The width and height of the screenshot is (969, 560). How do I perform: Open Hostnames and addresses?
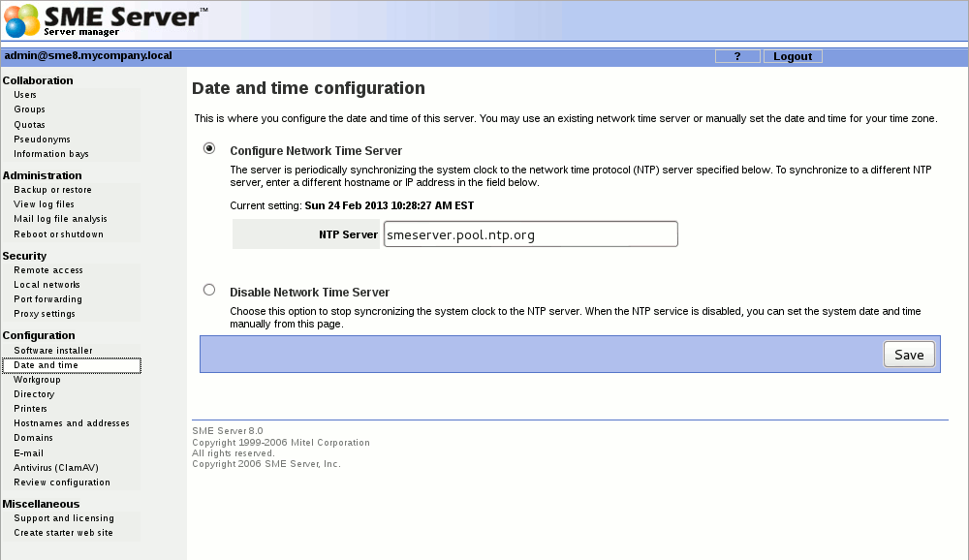tap(72, 423)
